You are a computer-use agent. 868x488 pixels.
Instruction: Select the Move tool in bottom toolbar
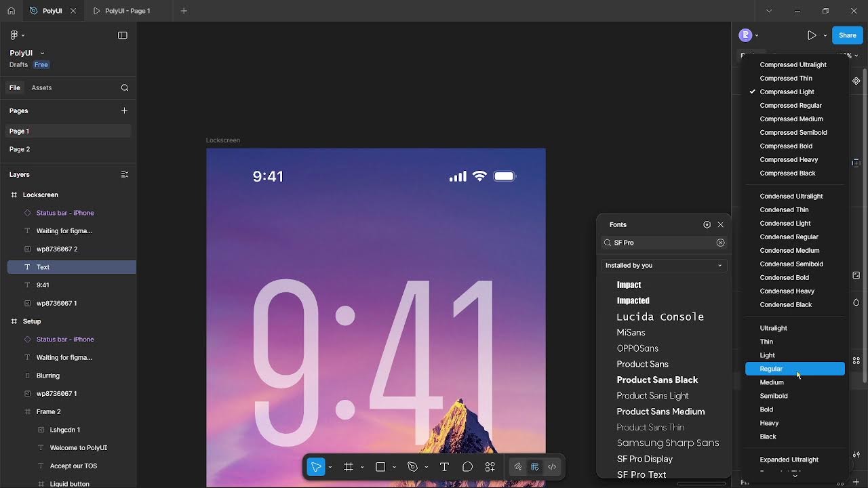[x=316, y=467]
